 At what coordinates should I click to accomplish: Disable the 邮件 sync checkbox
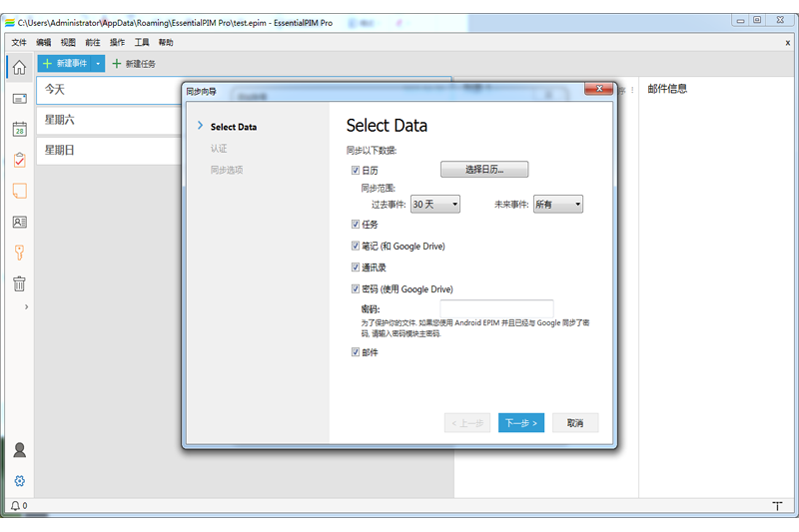356,352
